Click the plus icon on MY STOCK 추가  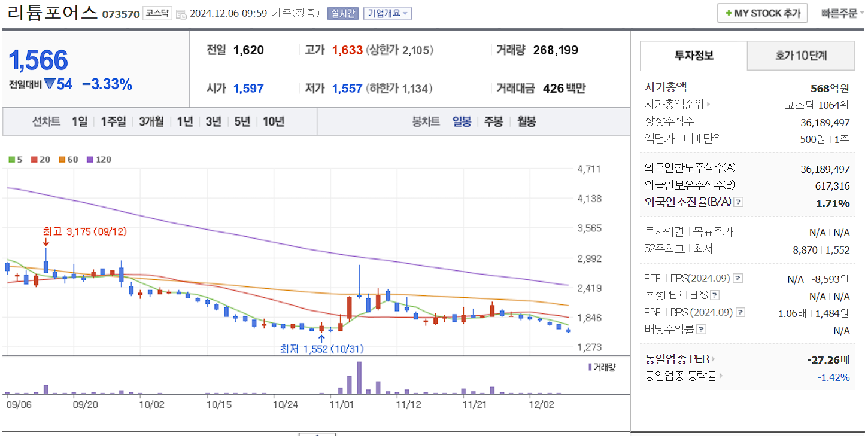728,12
